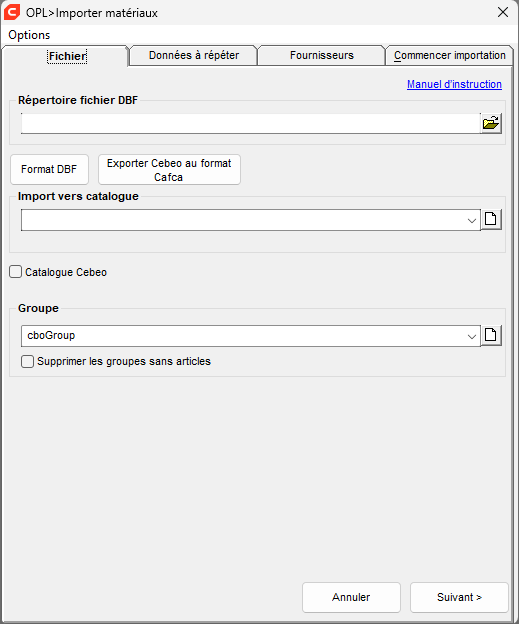Enable the Catalogue Cebeo checkbox
519x624 pixels.
click(16, 272)
